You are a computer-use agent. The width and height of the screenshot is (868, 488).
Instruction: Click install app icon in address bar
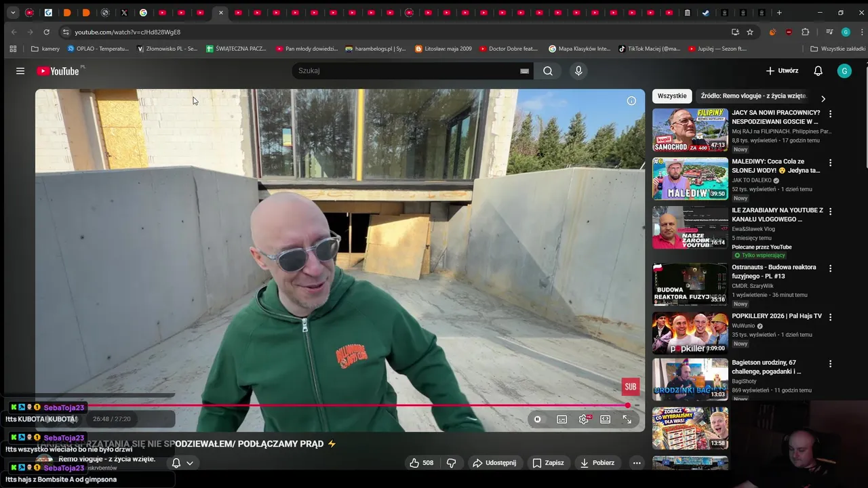tap(735, 32)
